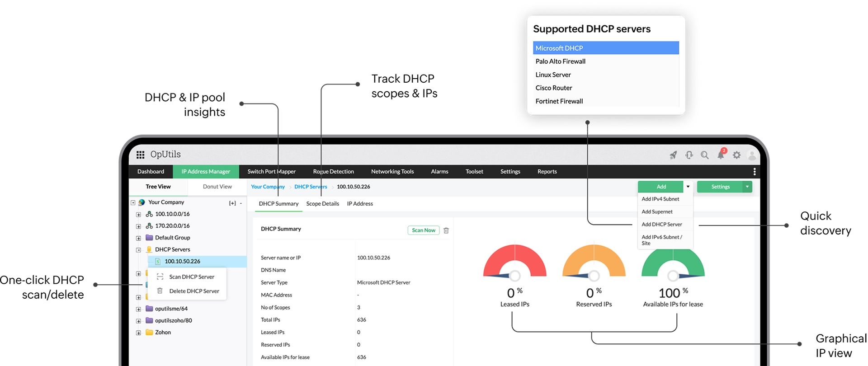Choose Add IPv4 Subnet
The image size is (868, 366).
665,199
